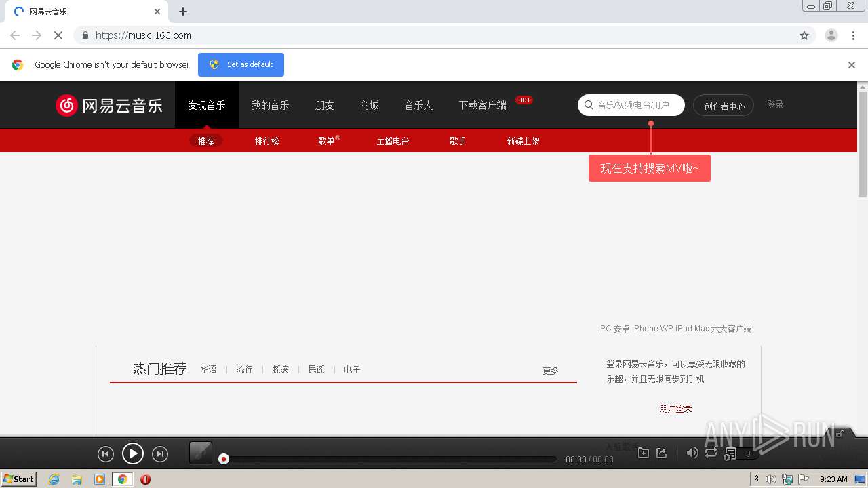This screenshot has height=488, width=868.
Task: Click the red playback progress handle
Action: click(223, 459)
